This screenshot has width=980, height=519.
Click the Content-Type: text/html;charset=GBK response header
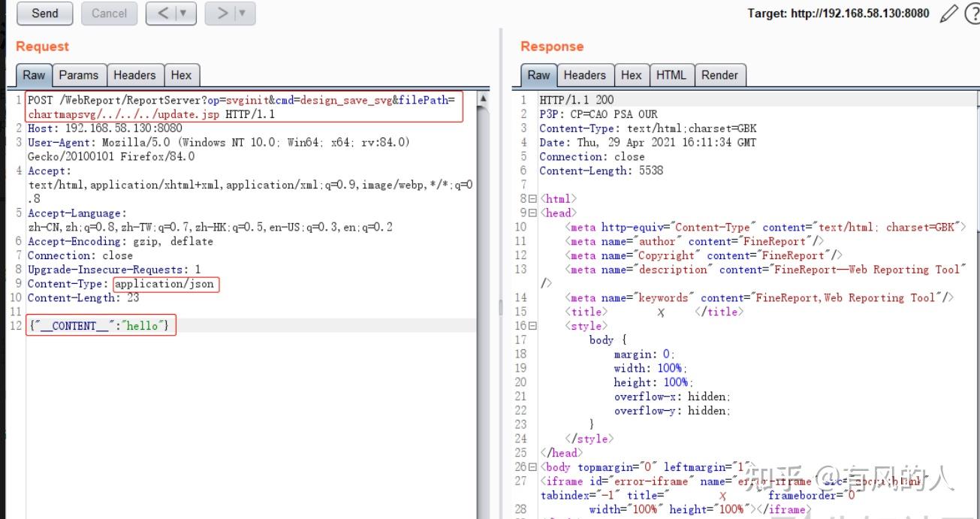[647, 128]
